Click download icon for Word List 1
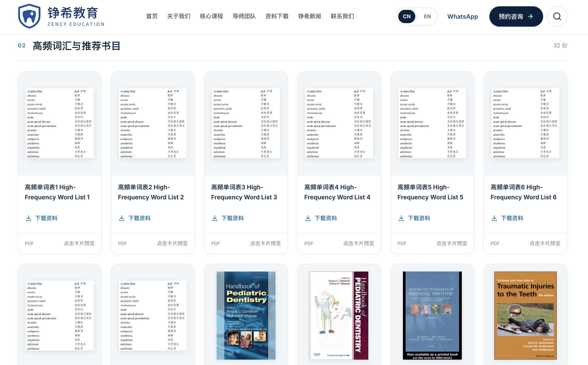This screenshot has width=588, height=365. [29, 218]
